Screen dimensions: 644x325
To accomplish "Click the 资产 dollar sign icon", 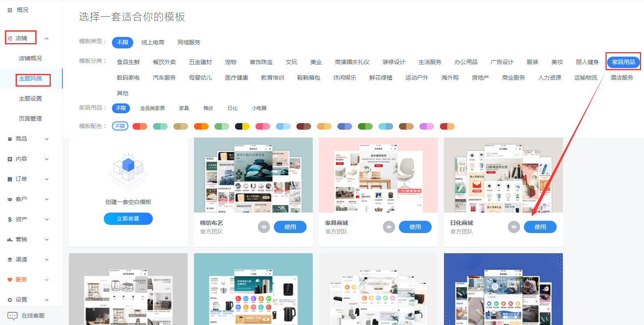I will pos(10,220).
